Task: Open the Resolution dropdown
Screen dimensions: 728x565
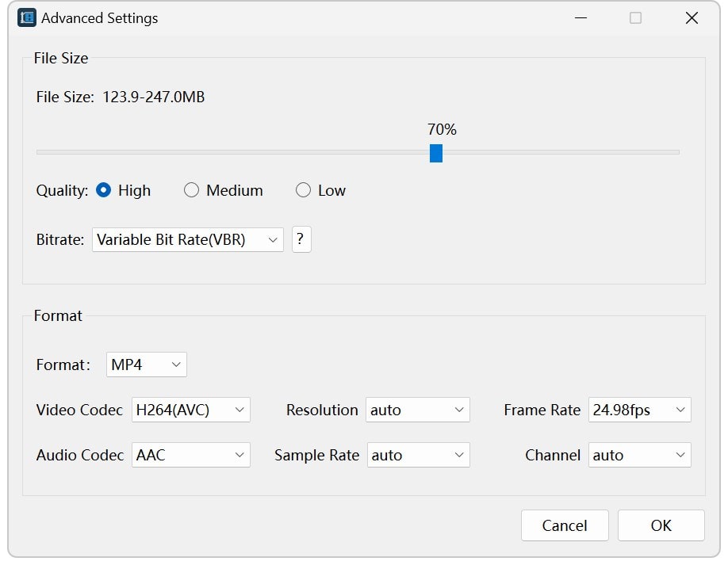Action: point(418,410)
